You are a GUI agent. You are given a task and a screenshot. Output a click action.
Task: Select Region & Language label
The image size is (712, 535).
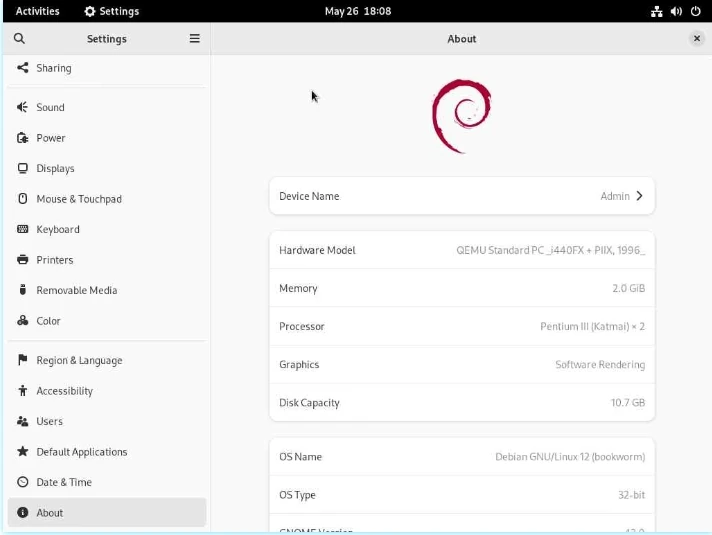[79, 361]
